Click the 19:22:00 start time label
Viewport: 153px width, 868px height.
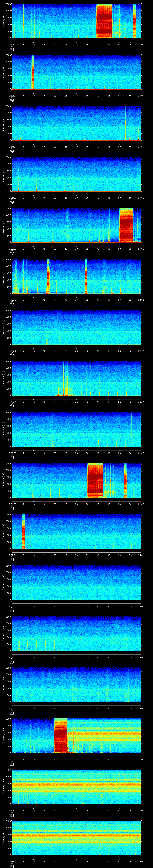12,44
